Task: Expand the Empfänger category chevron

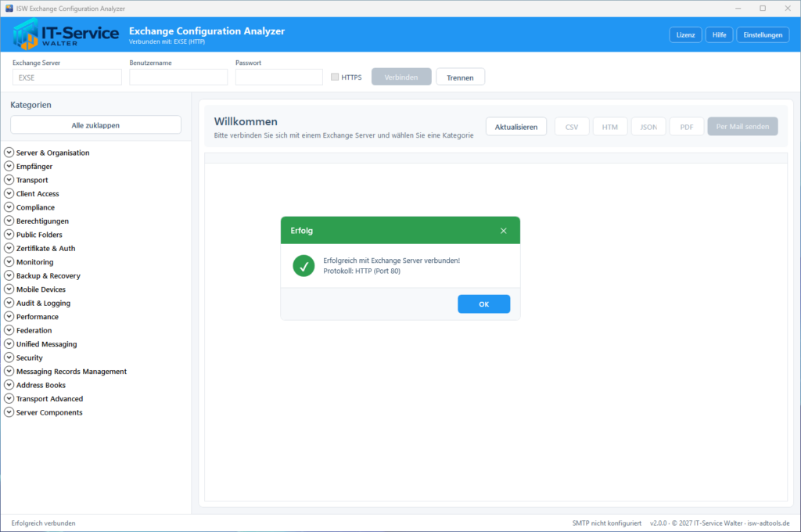Action: tap(9, 166)
